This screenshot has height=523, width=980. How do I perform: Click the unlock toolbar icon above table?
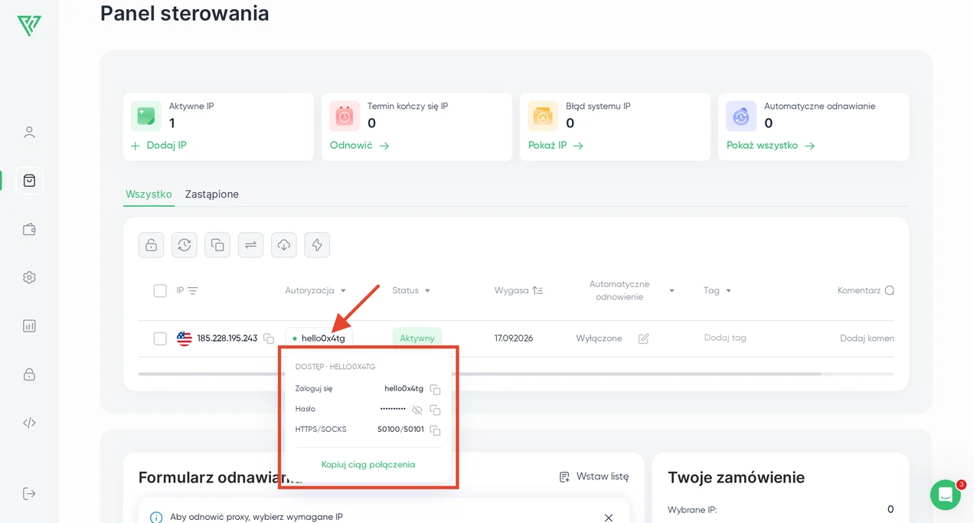152,245
